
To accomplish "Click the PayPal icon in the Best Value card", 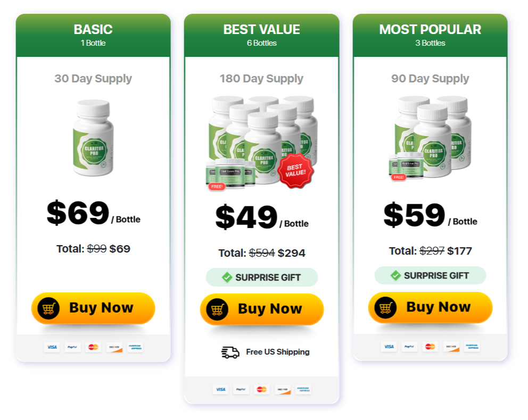I will click(241, 390).
